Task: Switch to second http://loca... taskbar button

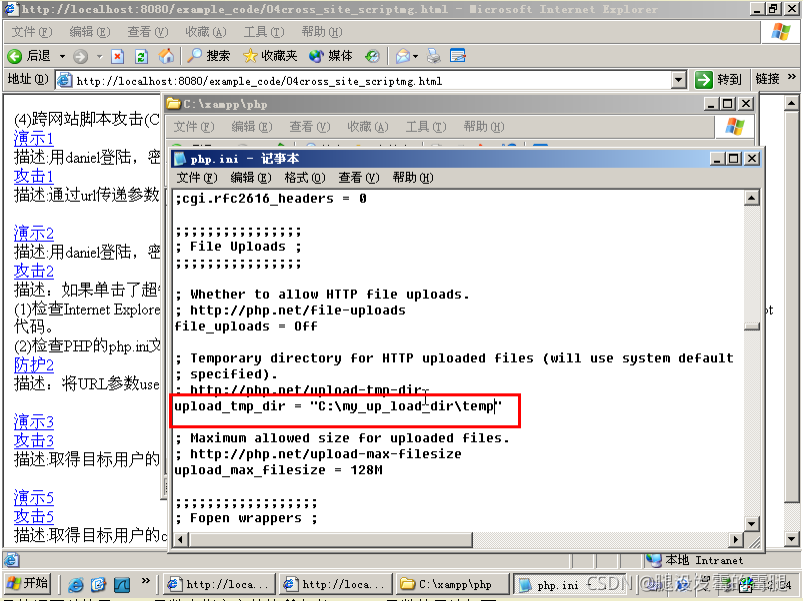Action: click(x=336, y=584)
